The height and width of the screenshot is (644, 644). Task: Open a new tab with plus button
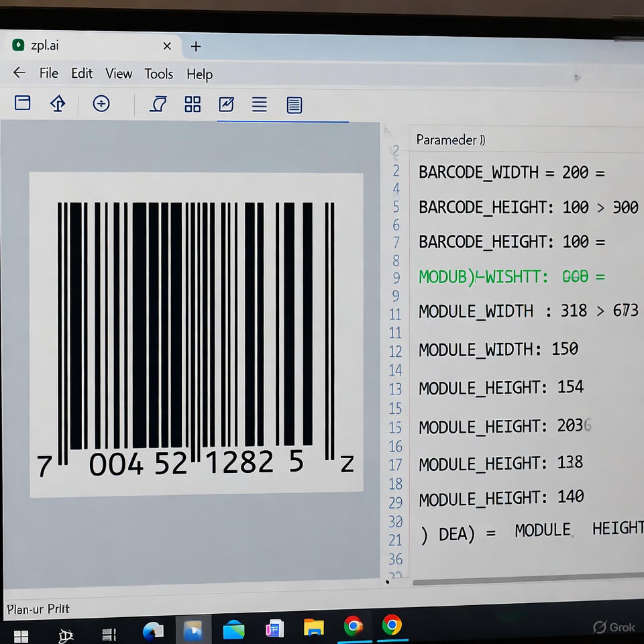pyautogui.click(x=196, y=46)
